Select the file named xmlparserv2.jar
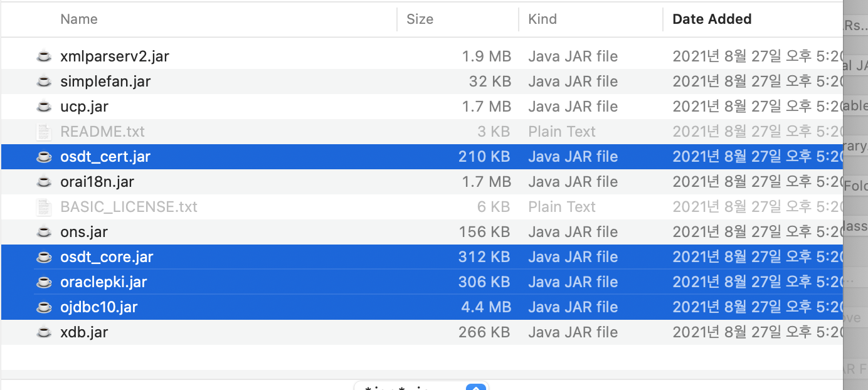Viewport: 868px width, 390px height. pos(115,56)
